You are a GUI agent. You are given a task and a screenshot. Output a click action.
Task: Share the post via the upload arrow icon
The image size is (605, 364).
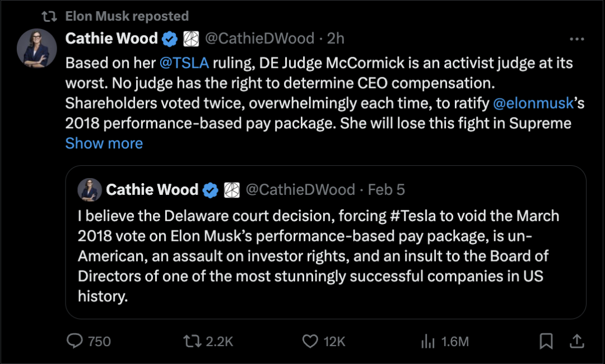click(x=578, y=341)
